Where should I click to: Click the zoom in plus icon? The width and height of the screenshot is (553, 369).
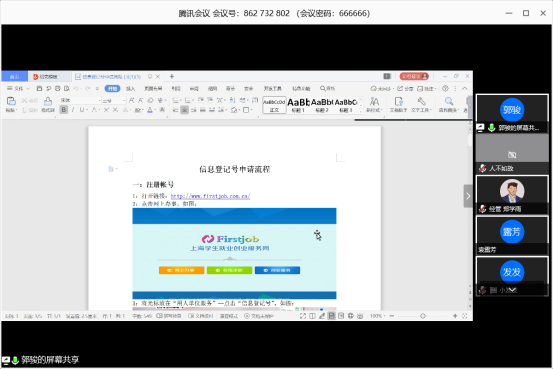[x=455, y=316]
